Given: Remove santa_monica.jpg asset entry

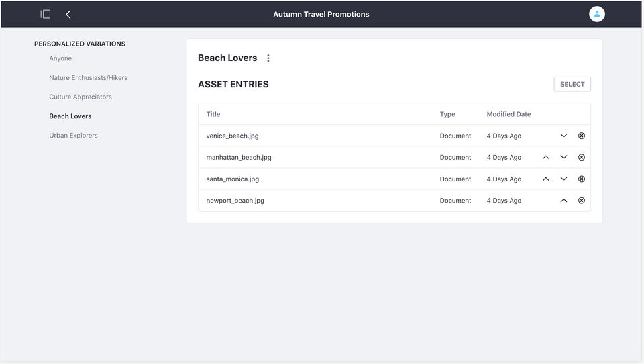Looking at the screenshot, I should click(582, 179).
